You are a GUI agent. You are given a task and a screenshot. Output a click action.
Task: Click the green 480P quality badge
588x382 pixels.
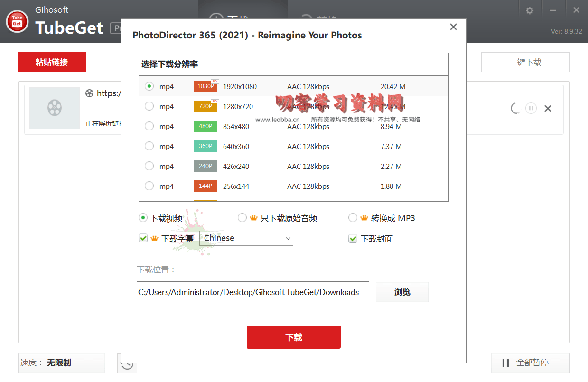(205, 126)
